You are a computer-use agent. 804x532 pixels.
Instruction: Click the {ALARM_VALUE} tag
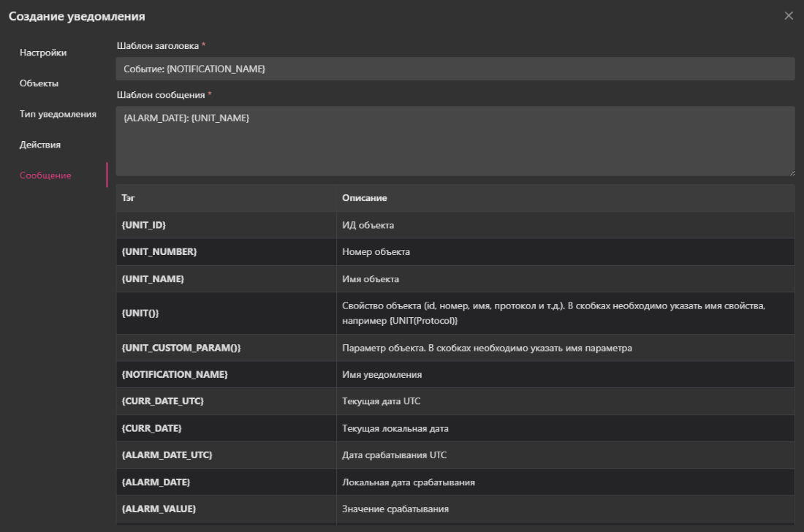(x=159, y=509)
